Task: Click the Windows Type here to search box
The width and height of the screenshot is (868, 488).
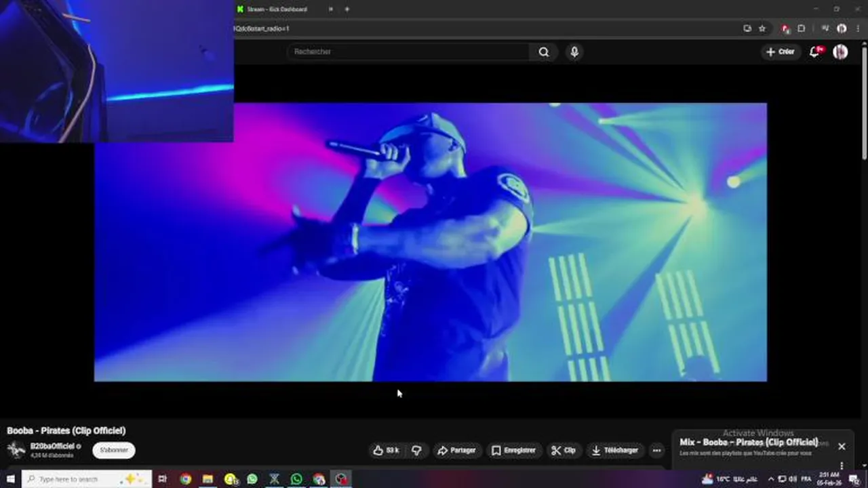Action: click(x=87, y=479)
